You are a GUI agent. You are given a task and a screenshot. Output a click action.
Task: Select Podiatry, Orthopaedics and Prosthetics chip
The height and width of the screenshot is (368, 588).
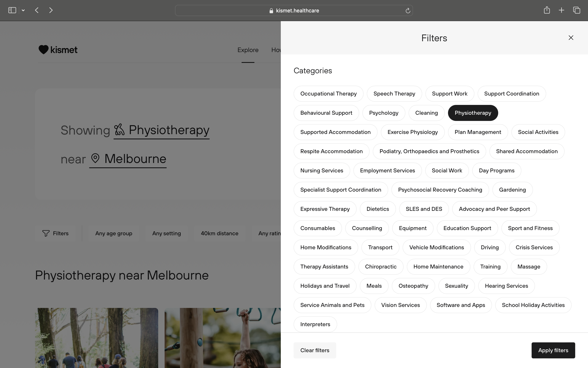[x=430, y=151]
